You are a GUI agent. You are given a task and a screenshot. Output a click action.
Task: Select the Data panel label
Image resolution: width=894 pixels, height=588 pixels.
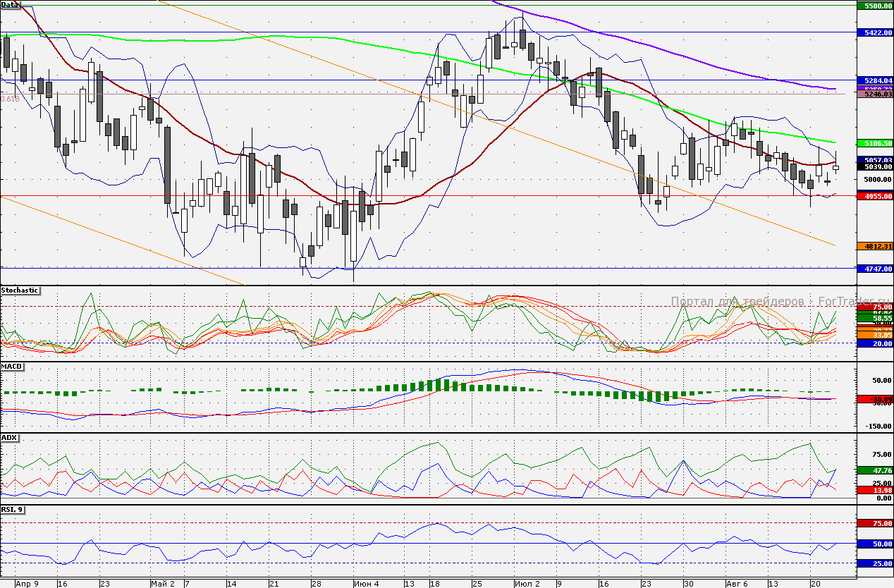[x=10, y=4]
